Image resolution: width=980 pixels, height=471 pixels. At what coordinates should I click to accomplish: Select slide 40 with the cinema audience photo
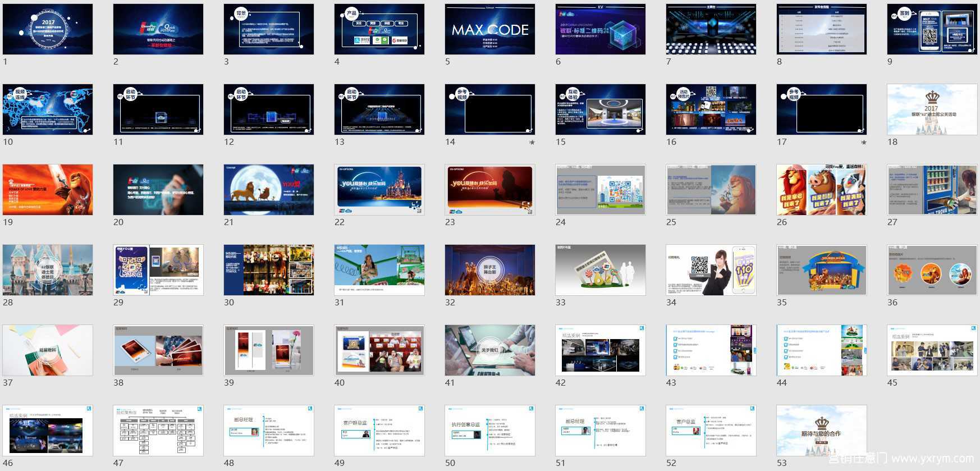pyautogui.click(x=379, y=350)
